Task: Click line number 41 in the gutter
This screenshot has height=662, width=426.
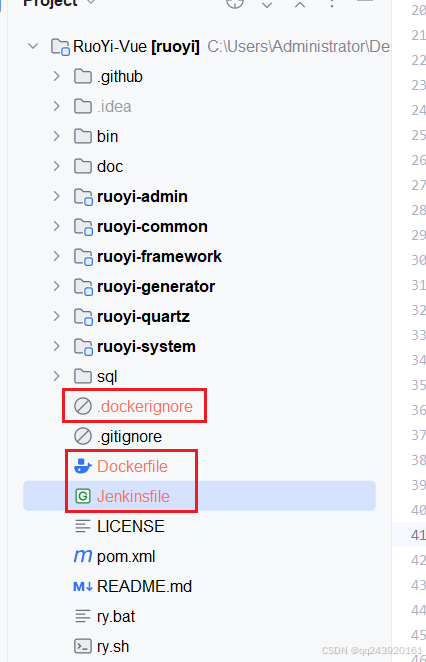Action: point(418,535)
